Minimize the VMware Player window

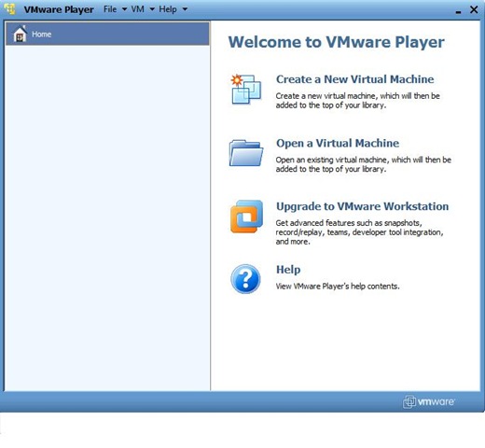click(x=458, y=11)
